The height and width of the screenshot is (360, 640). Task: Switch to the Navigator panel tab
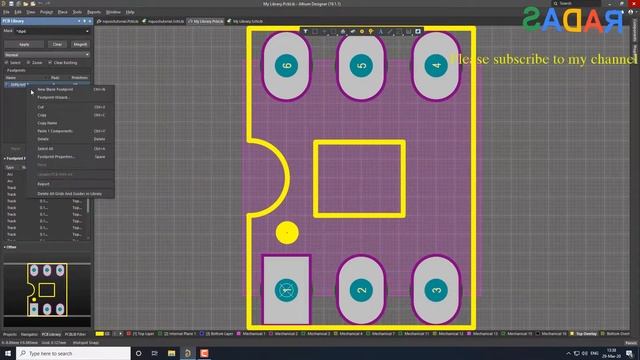point(29,334)
